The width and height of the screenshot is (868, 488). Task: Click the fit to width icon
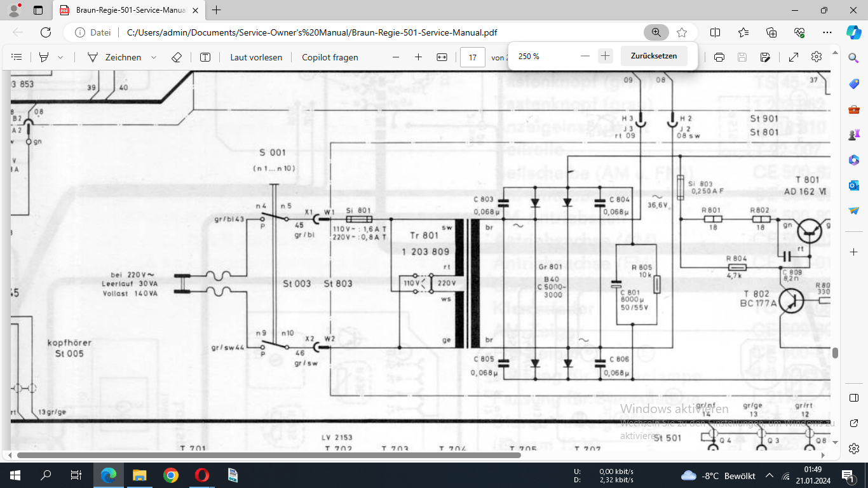point(442,57)
